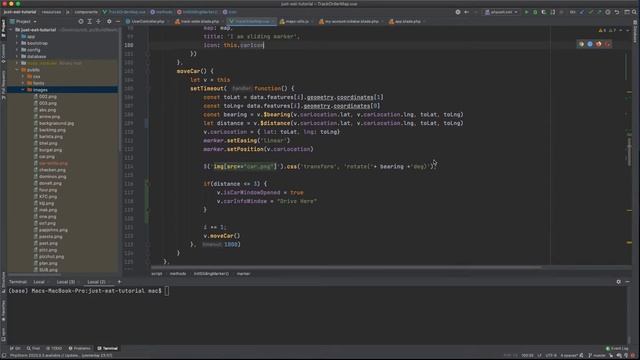Click methods in bottom editor breadcrumb

(178, 273)
